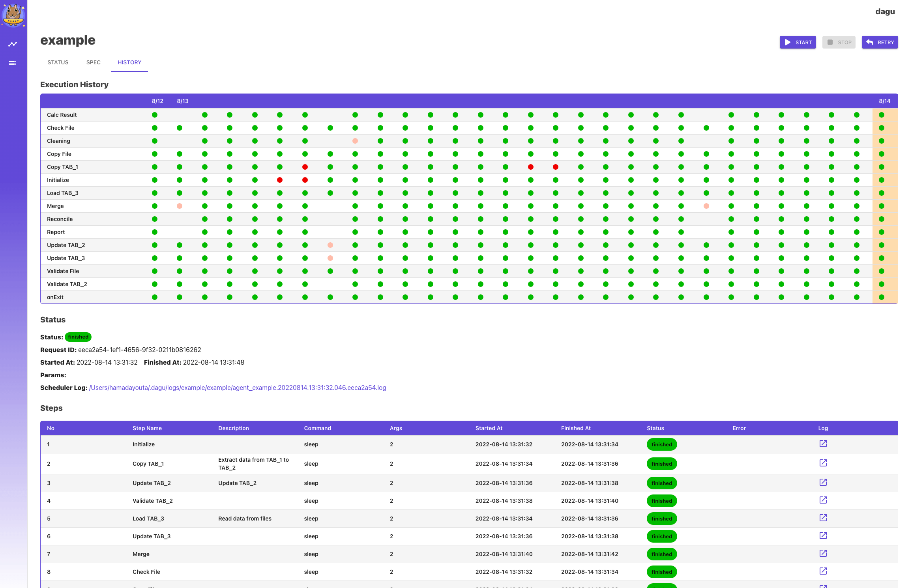Open the Scheduler Log file link
Image resolution: width=910 pixels, height=588 pixels.
coord(238,388)
